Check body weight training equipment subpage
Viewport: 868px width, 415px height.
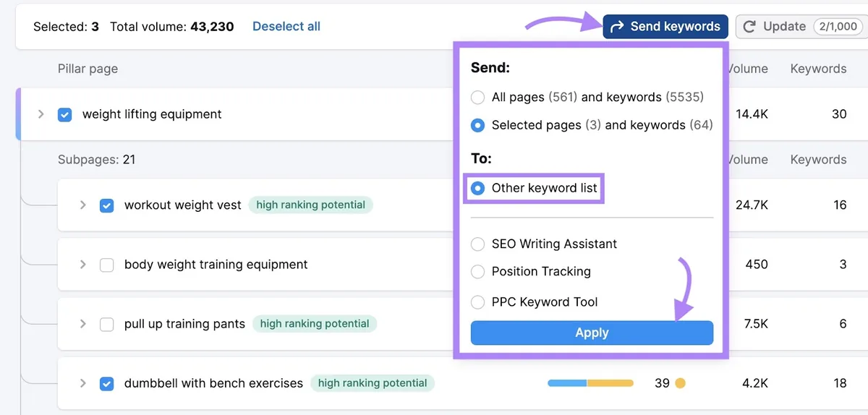106,265
